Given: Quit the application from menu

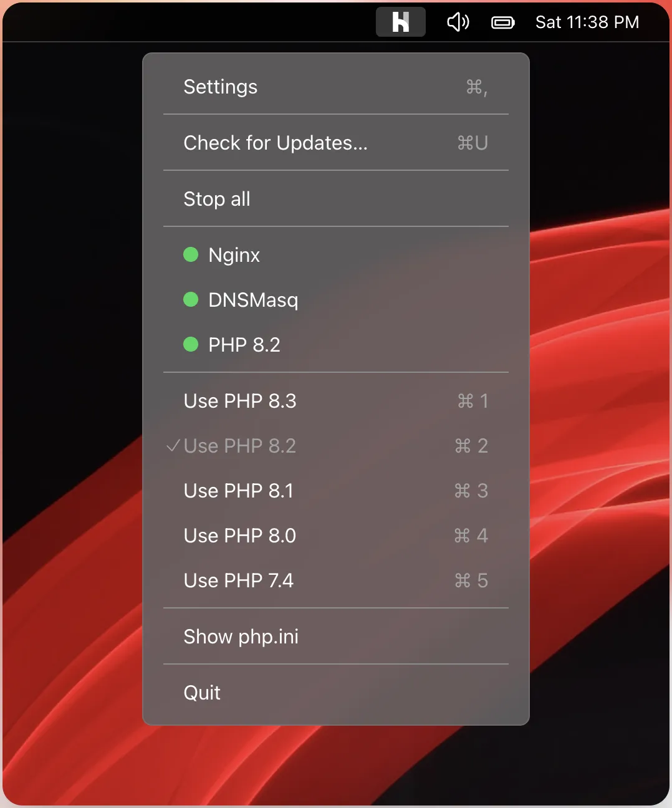Looking at the screenshot, I should [336, 693].
